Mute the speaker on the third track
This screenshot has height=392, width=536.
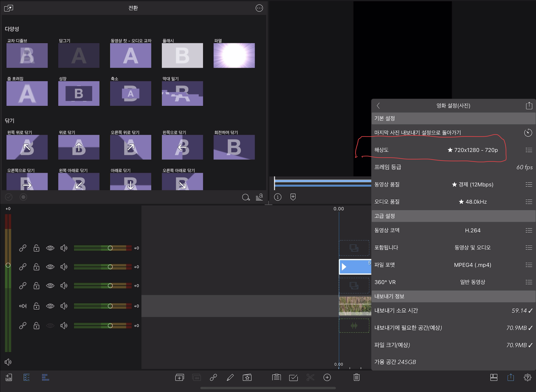coord(64,285)
